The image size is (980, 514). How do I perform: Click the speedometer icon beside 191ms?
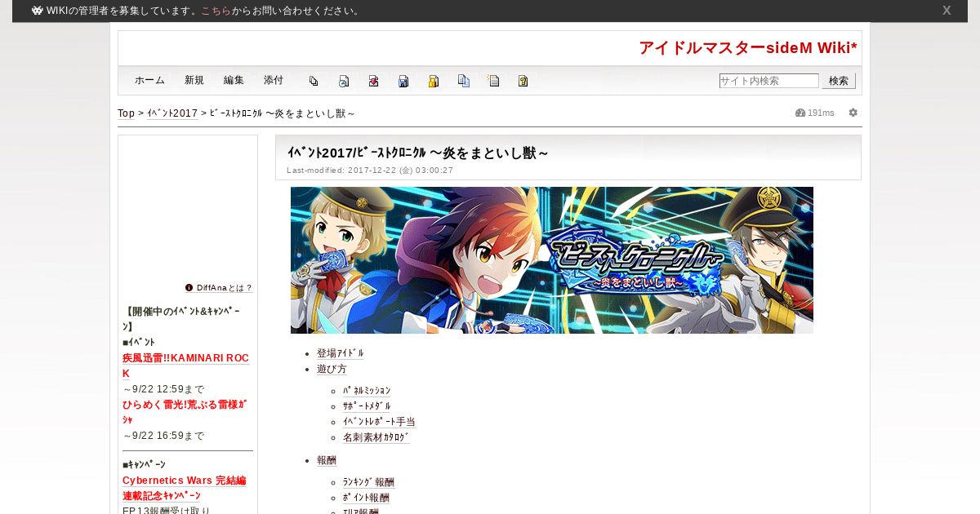tap(800, 113)
